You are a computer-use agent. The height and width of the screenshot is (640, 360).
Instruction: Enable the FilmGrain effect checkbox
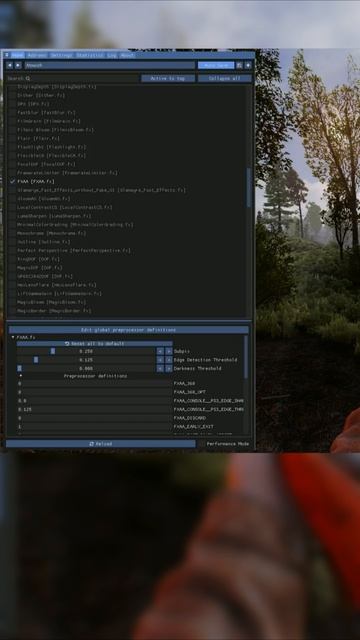[x=13, y=121]
